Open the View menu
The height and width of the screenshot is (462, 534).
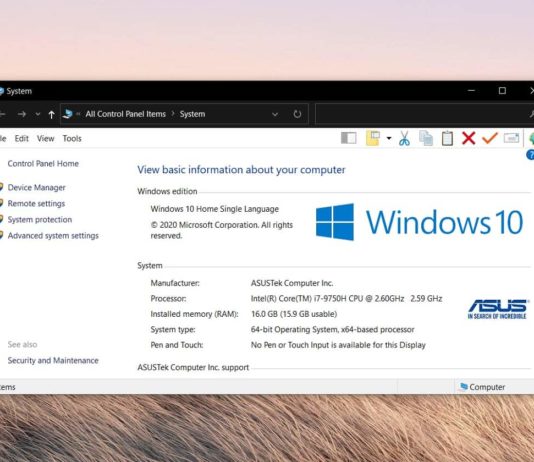[x=45, y=139]
